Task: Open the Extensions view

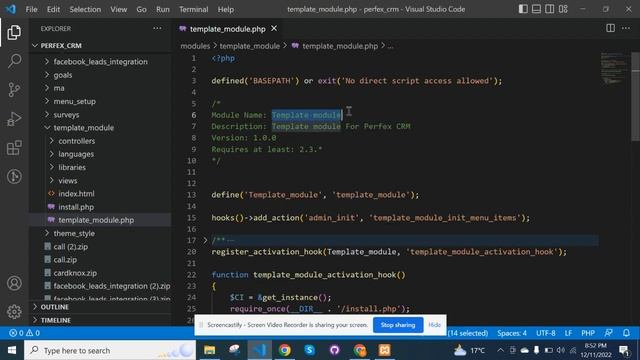Action: [x=14, y=148]
